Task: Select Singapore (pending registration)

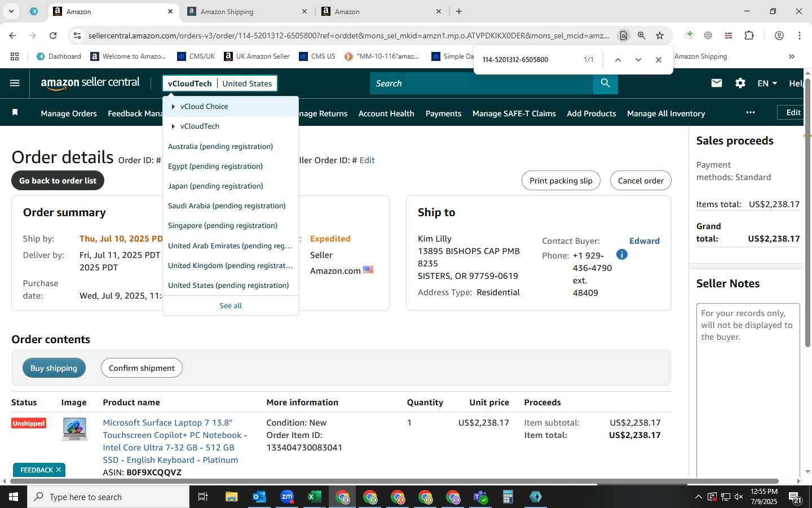Action: [x=223, y=225]
